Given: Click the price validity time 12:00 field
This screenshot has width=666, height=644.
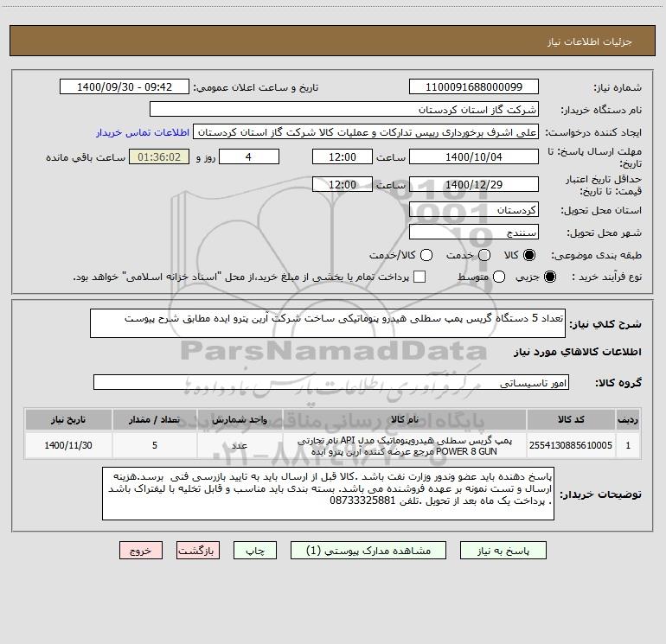Looking at the screenshot, I should click(x=343, y=185).
